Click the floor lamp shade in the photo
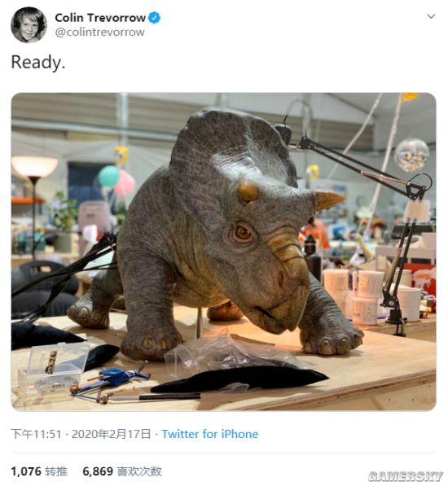This screenshot has height=486, width=448. [34, 166]
